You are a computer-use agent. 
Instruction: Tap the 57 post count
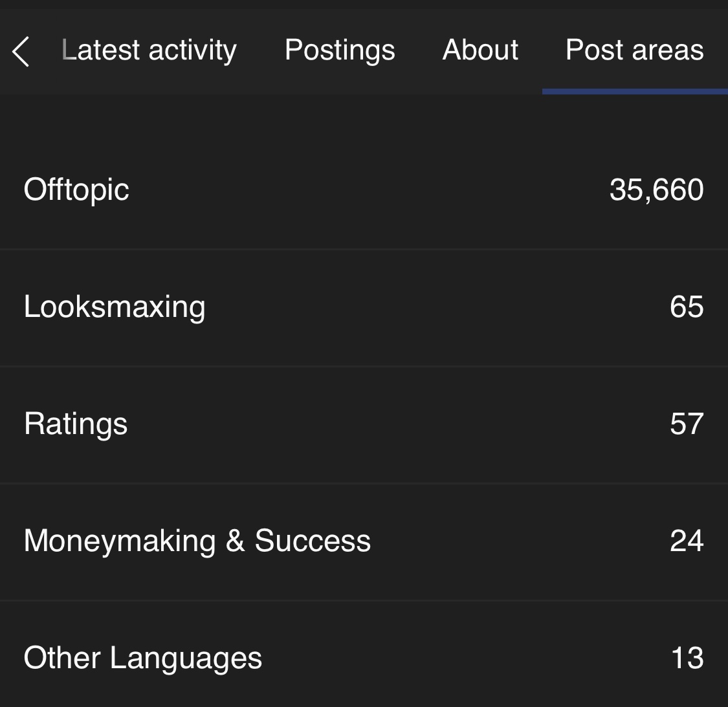point(687,424)
